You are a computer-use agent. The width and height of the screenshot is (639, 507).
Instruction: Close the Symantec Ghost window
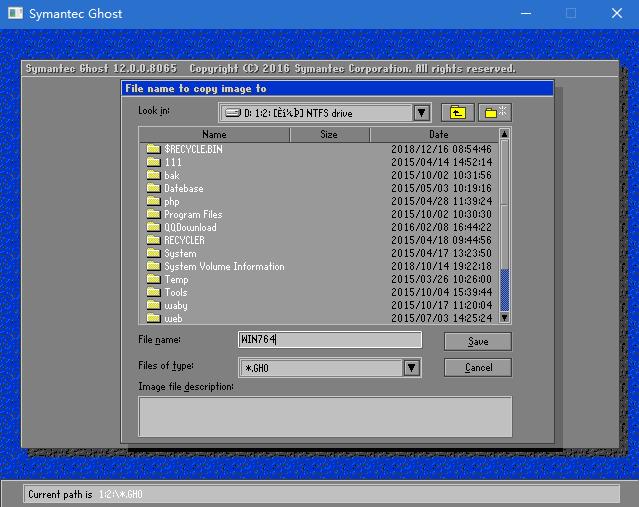click(x=617, y=13)
